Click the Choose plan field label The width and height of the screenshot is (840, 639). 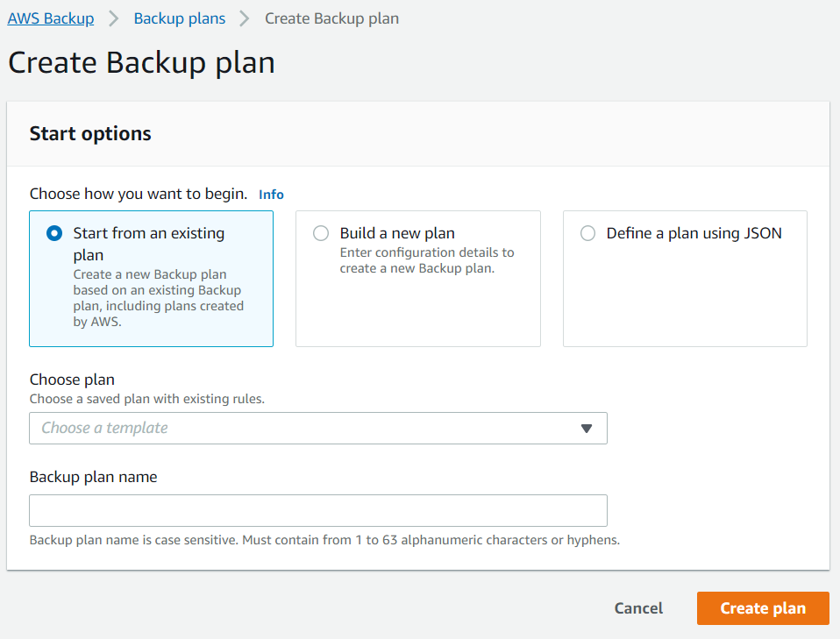(72, 380)
